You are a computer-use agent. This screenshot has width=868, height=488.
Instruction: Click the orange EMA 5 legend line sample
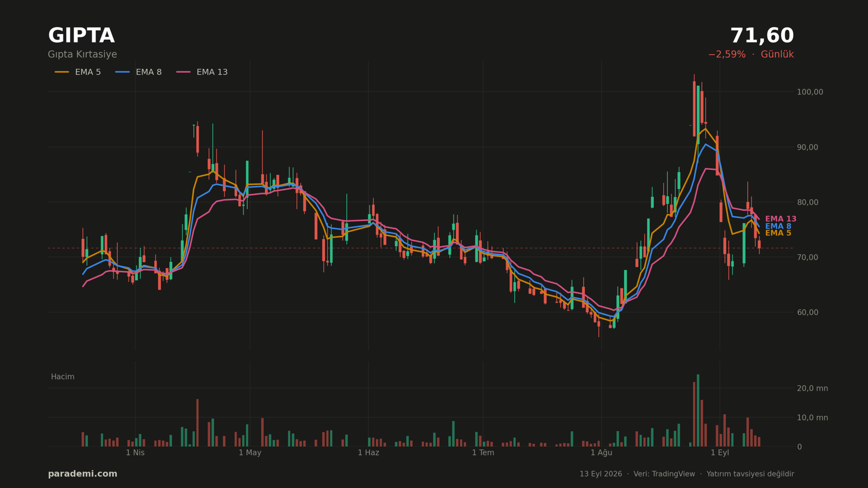62,72
